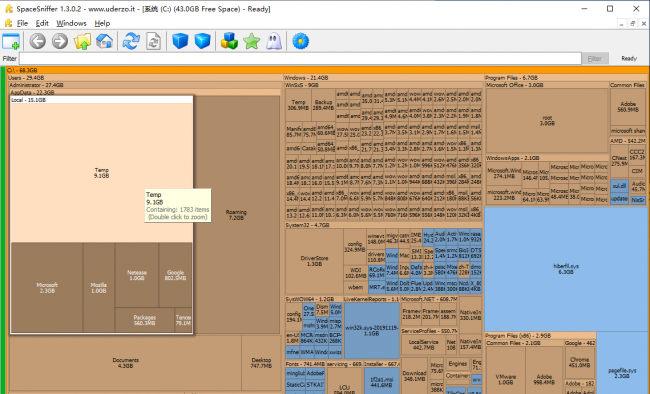Click the C:\ 68.3GB root header
The width and height of the screenshot is (650, 394).
(x=327, y=71)
